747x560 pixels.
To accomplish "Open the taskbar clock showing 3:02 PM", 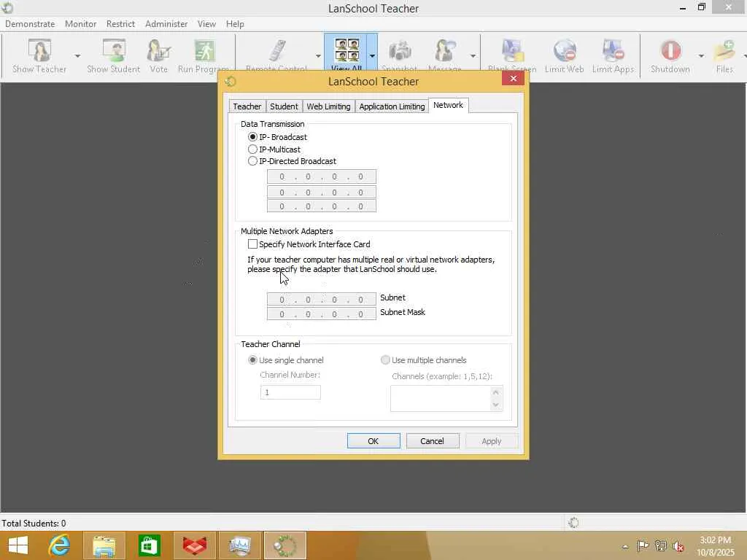I will (716, 545).
